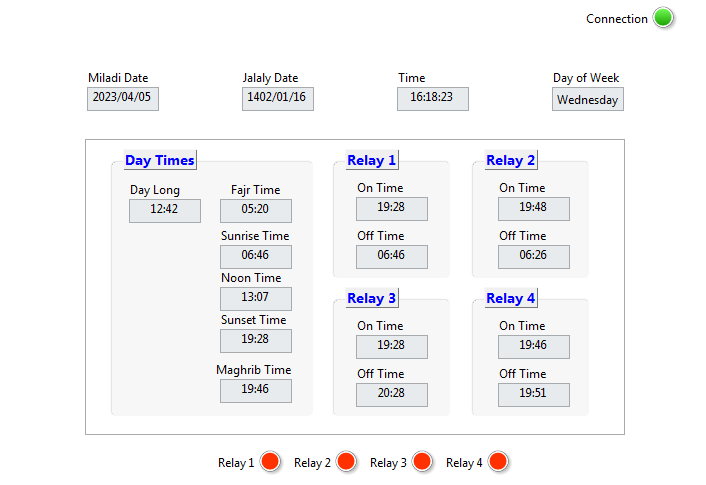Click Relay 4 On Time field

[x=534, y=347]
